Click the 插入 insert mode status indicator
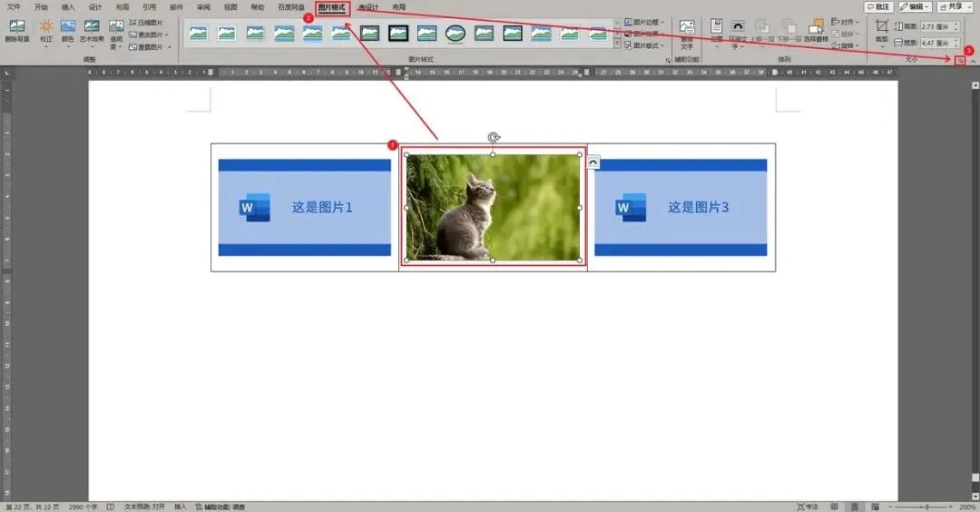 point(180,507)
